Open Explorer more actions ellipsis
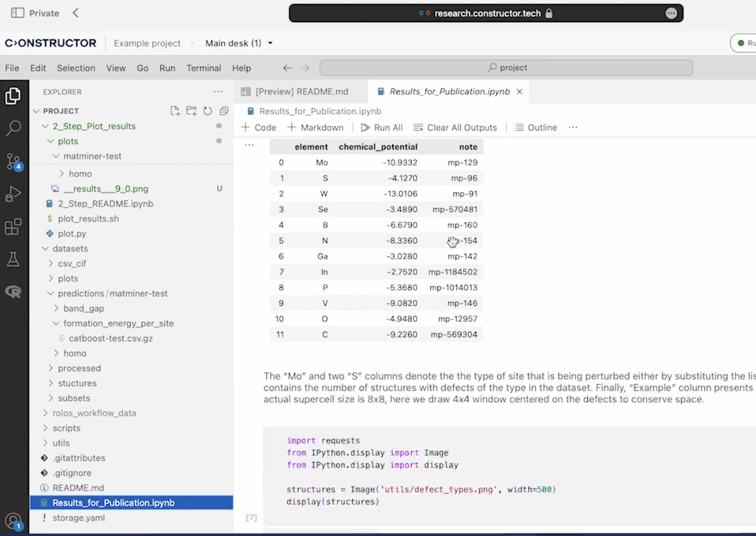This screenshot has height=536, width=756. click(218, 92)
